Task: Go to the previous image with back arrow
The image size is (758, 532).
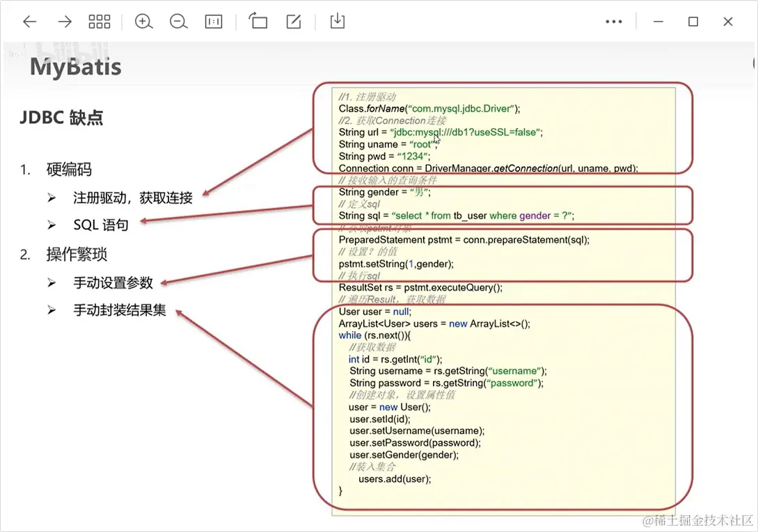Action: click(30, 22)
